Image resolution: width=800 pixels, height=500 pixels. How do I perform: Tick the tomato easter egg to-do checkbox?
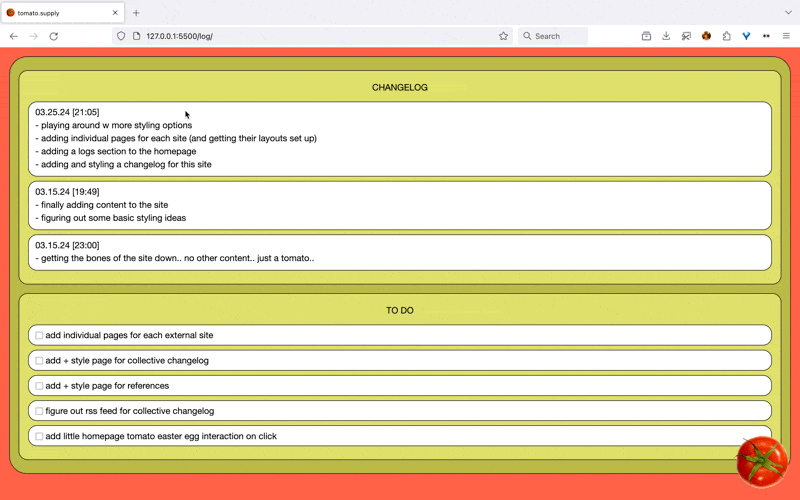click(x=39, y=436)
